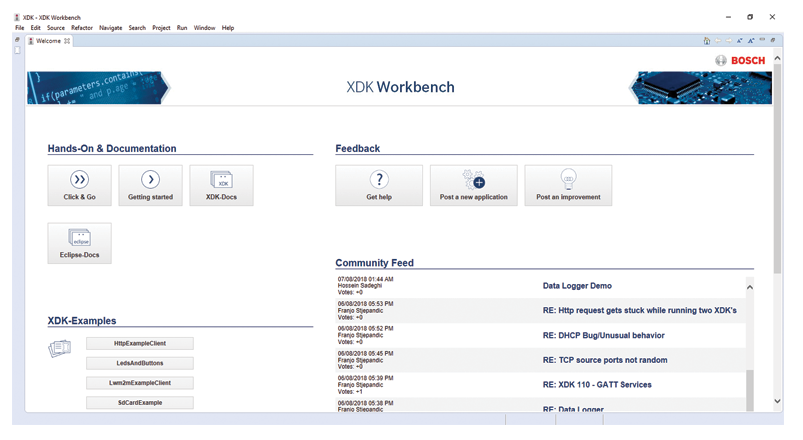The height and width of the screenshot is (440, 803).
Task: Click the Getting started chevron icon
Action: pos(151,179)
